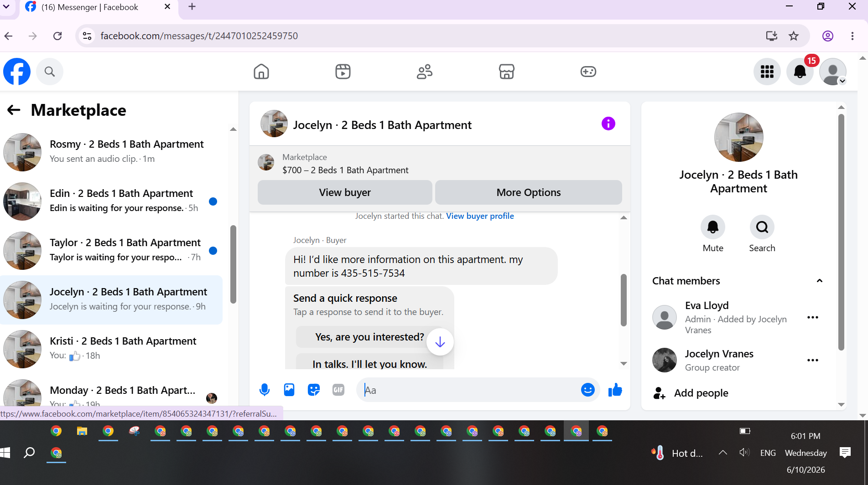Screen dimensions: 868x485
Task: Click the conversation list scrollbar thumb
Action: coord(234,264)
